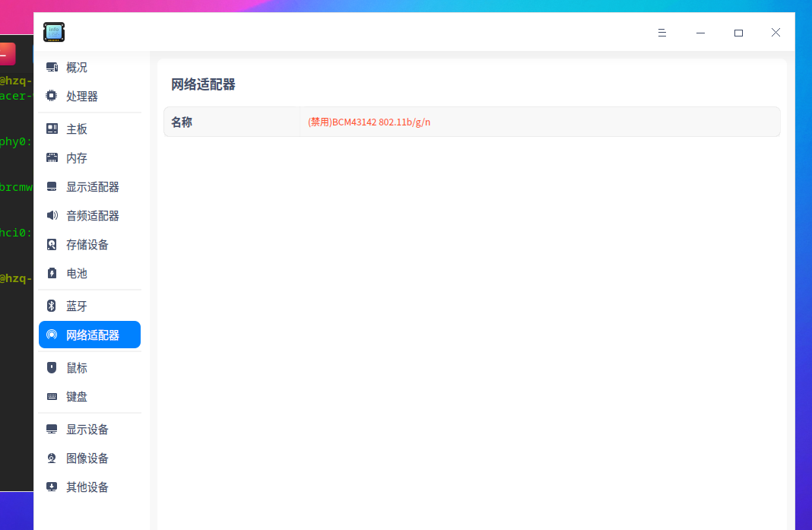
Task: Click the 图像设备 imaging devices icon
Action: (x=52, y=458)
